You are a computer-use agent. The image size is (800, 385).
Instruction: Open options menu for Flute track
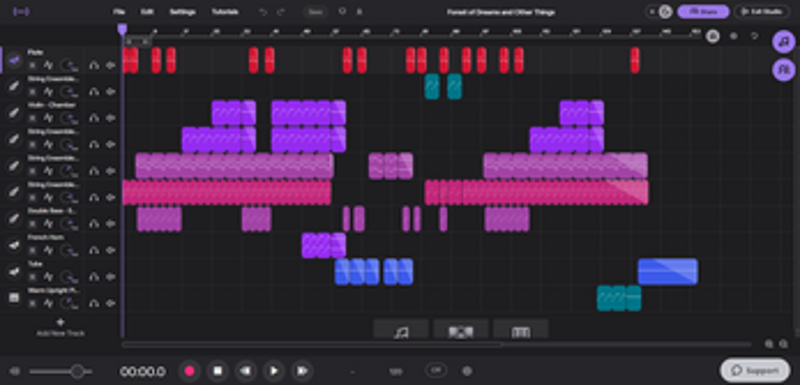click(32, 65)
